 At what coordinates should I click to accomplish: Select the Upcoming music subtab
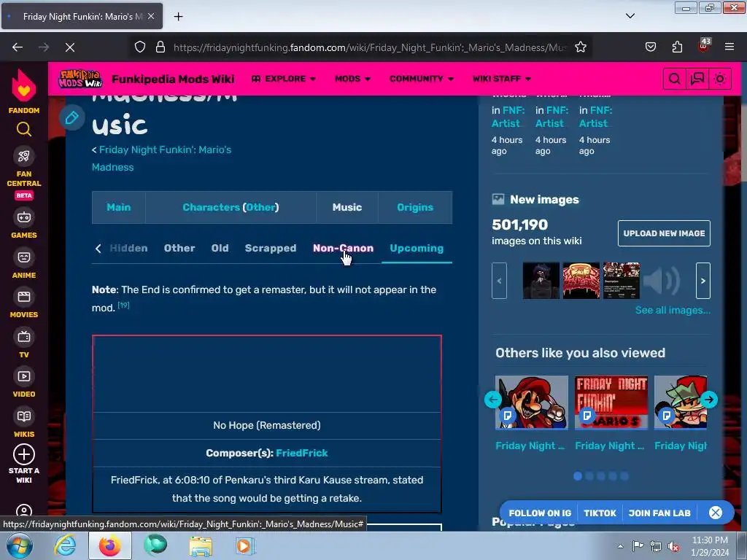pos(417,248)
